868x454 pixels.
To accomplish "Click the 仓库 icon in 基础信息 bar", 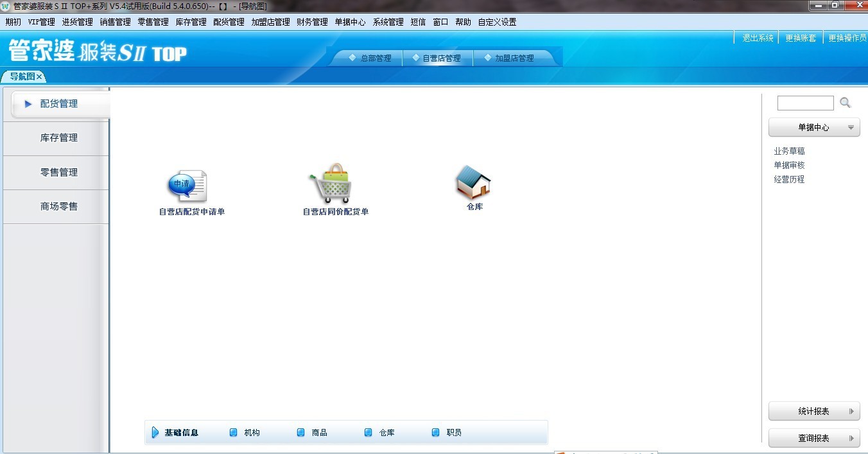I will click(x=369, y=433).
